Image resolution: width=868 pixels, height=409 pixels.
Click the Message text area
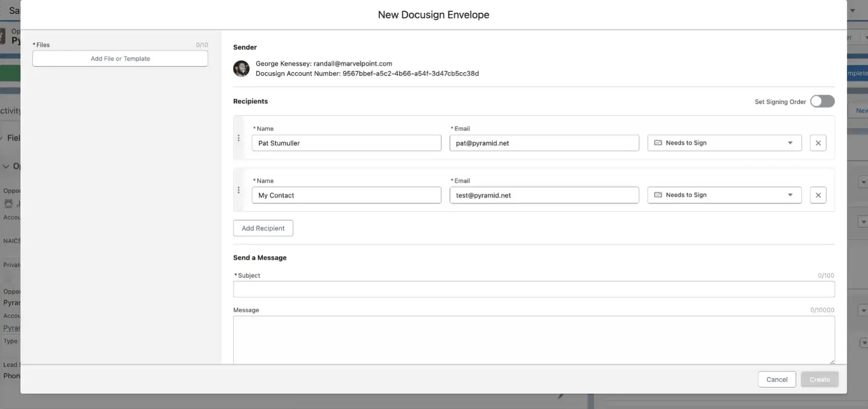[x=534, y=340]
